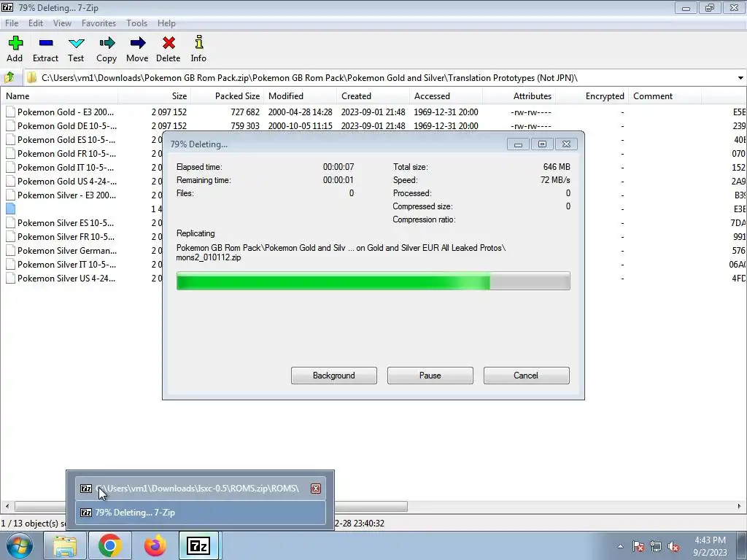The width and height of the screenshot is (747, 560).
Task: Select file Pokemon Gold DE 10-5-...
Action: coord(66,125)
